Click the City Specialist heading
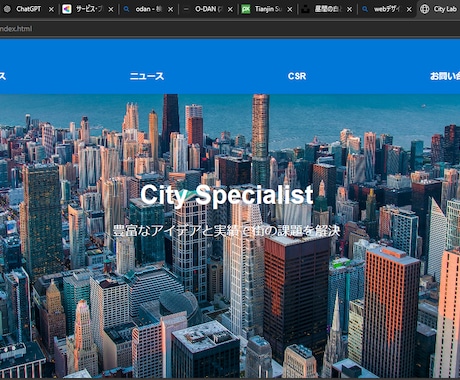460x380 pixels. coord(227,194)
